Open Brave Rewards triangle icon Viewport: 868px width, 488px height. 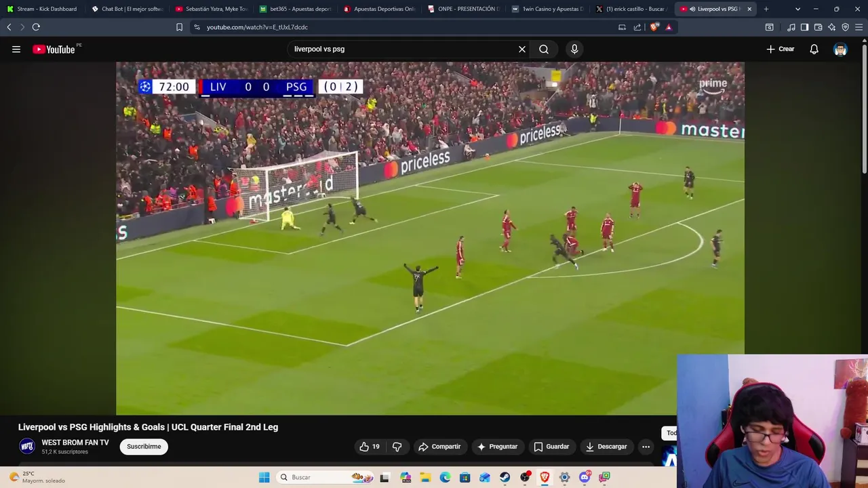click(x=669, y=27)
